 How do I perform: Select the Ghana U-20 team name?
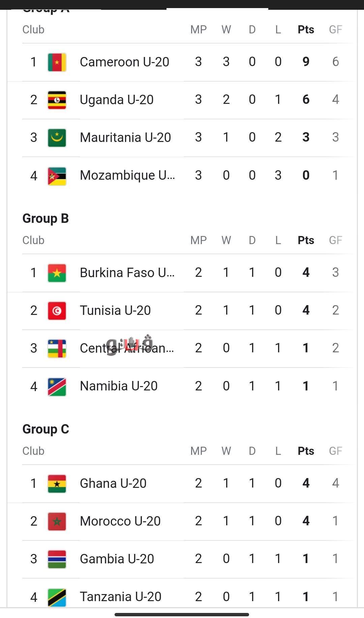pyautogui.click(x=113, y=483)
